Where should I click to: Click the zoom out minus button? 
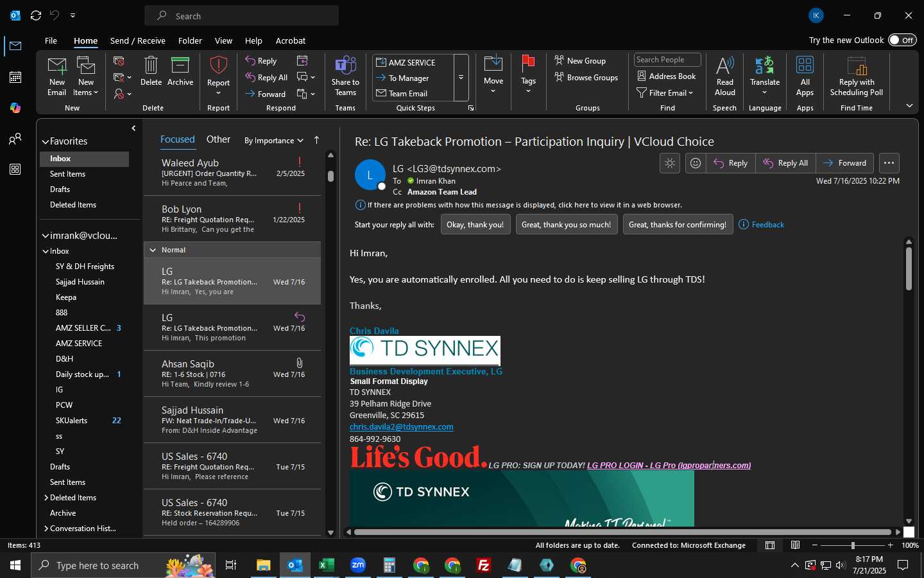815,545
